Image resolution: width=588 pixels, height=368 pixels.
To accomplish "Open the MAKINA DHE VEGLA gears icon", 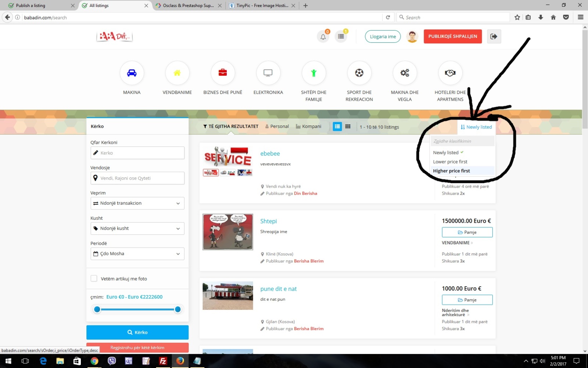I will click(x=405, y=73).
